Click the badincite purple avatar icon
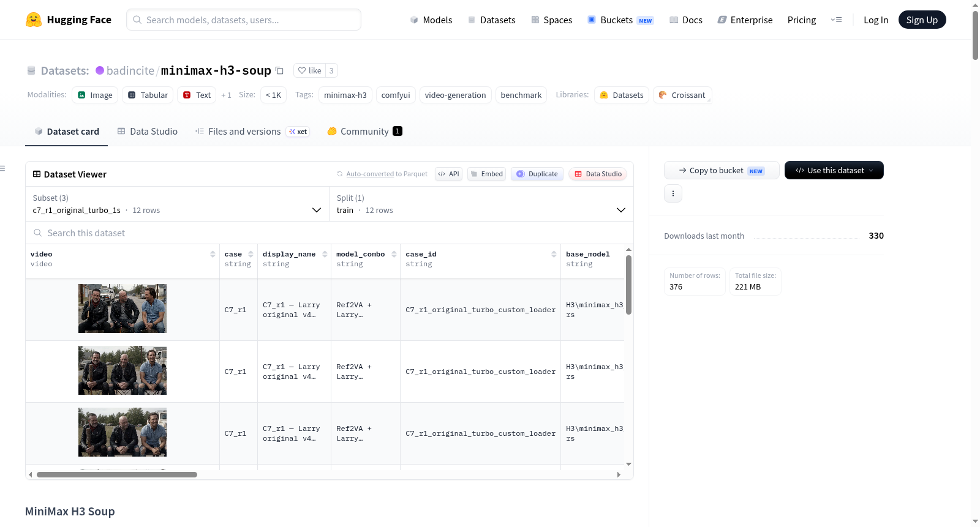Viewport: 980px width, 527px height. pos(100,70)
